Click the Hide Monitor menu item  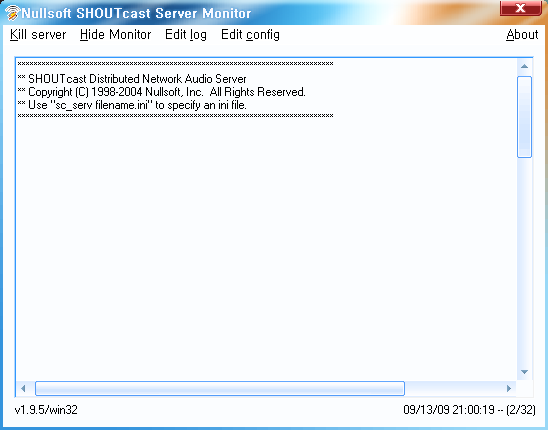pos(115,35)
